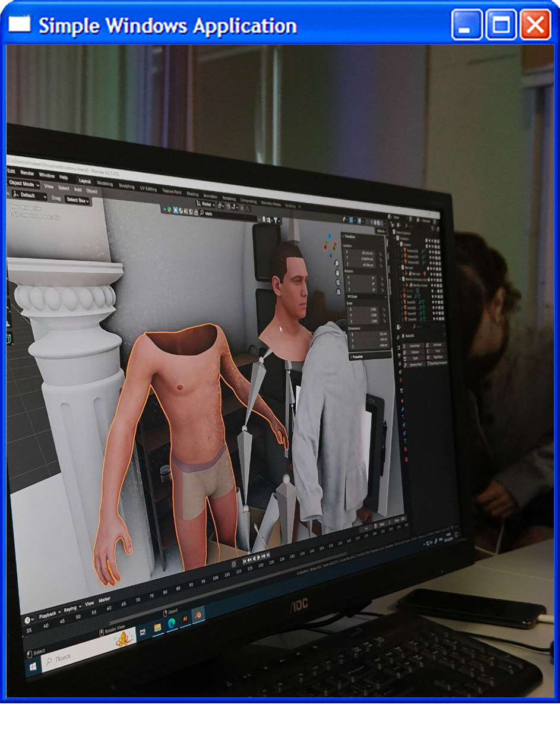Toggle the lock beside Location X

point(381,254)
